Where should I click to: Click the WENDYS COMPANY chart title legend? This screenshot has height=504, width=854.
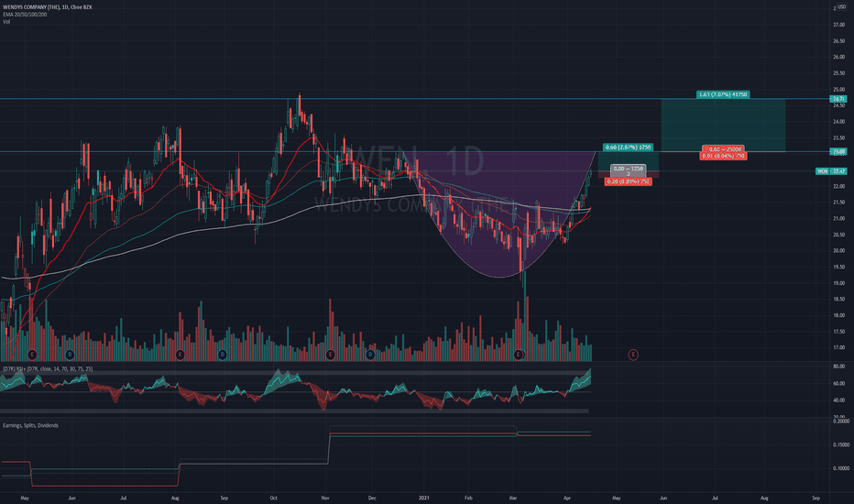click(x=48, y=7)
